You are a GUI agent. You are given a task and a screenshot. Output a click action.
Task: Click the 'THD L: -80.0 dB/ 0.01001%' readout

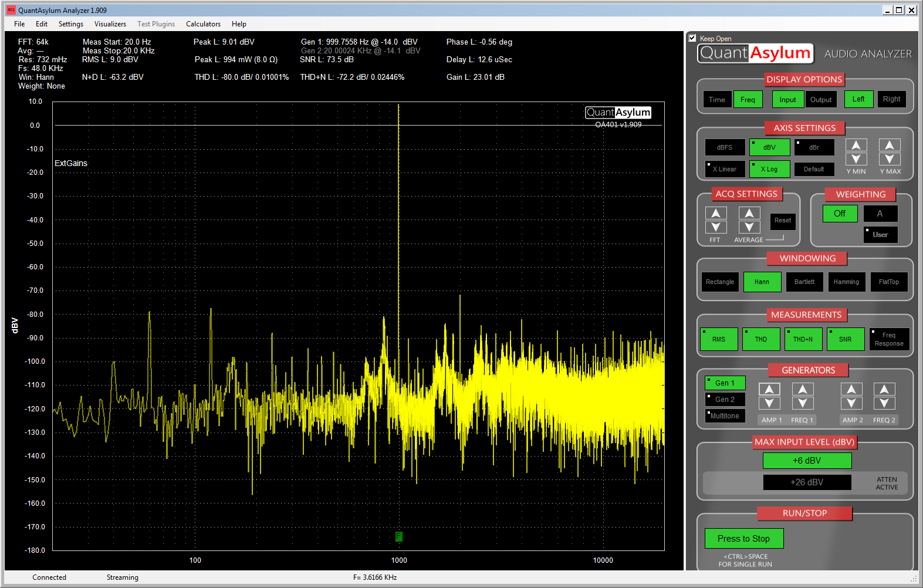tap(242, 77)
